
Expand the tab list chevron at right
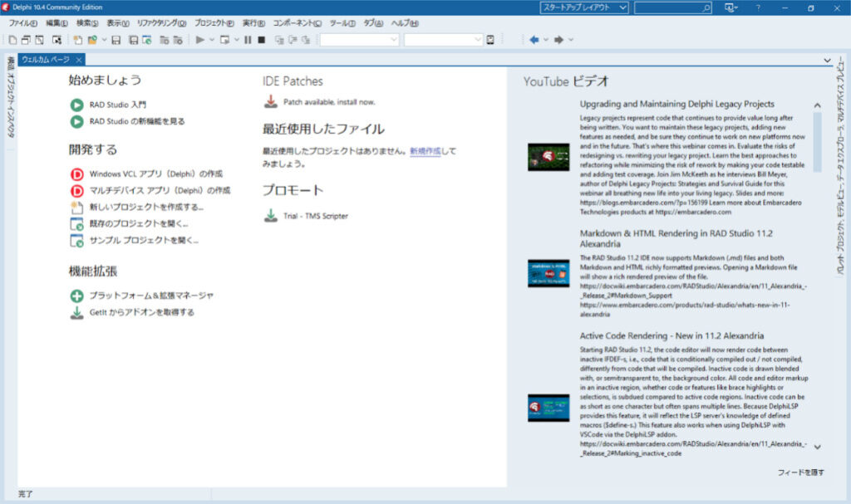coord(827,61)
